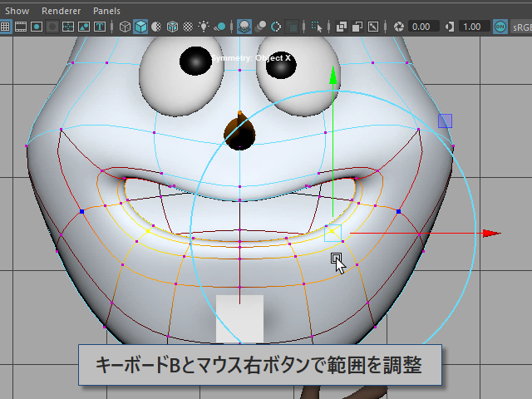Click the blue square plane handle
The image size is (532, 399).
click(x=445, y=121)
